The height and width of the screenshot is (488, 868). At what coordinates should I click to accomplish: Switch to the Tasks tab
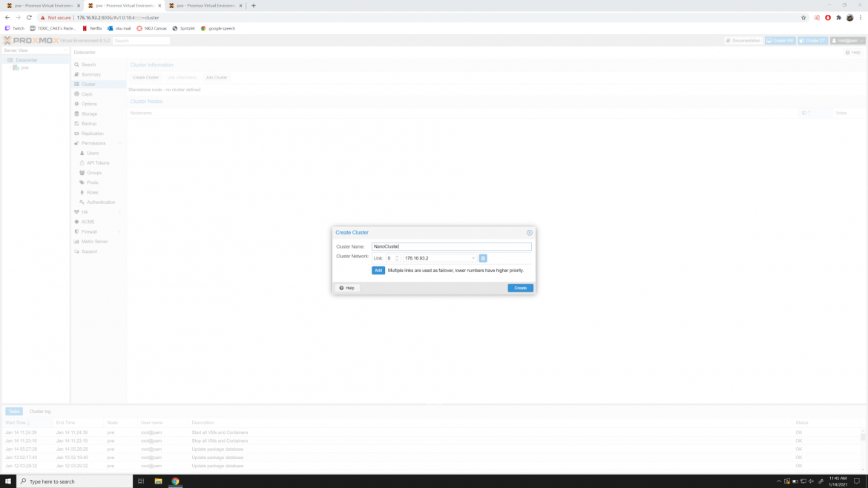[14, 412]
